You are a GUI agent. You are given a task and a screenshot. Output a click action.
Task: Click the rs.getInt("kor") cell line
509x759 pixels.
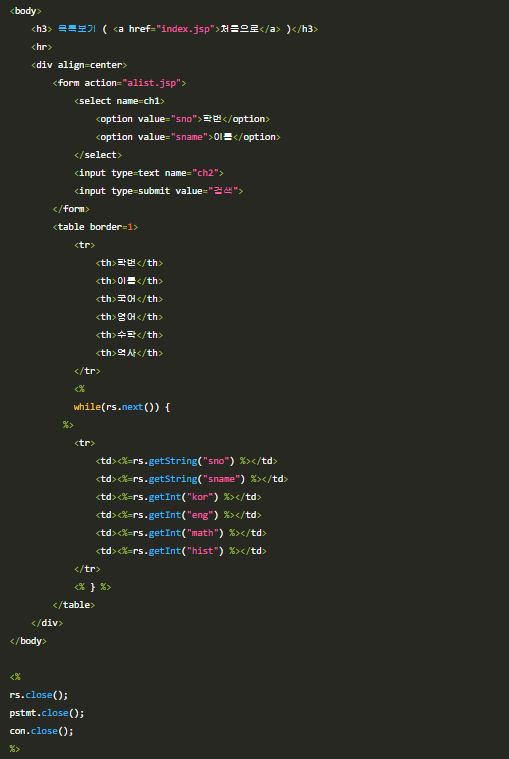(179, 497)
